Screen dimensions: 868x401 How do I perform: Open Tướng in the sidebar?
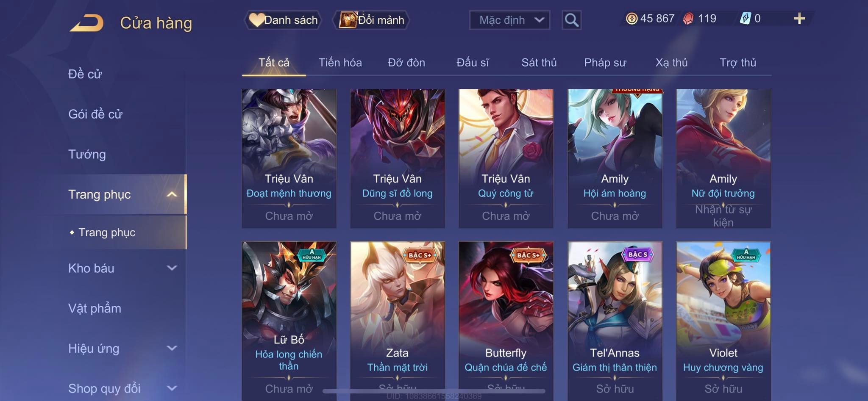pyautogui.click(x=87, y=154)
